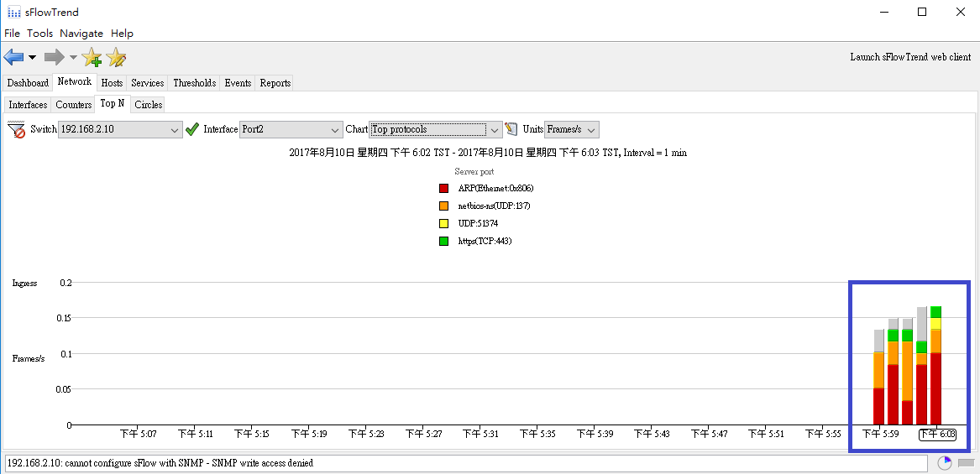Open the Back history dropdown arrow
Image resolution: width=980 pixels, height=474 pixels.
(x=32, y=58)
